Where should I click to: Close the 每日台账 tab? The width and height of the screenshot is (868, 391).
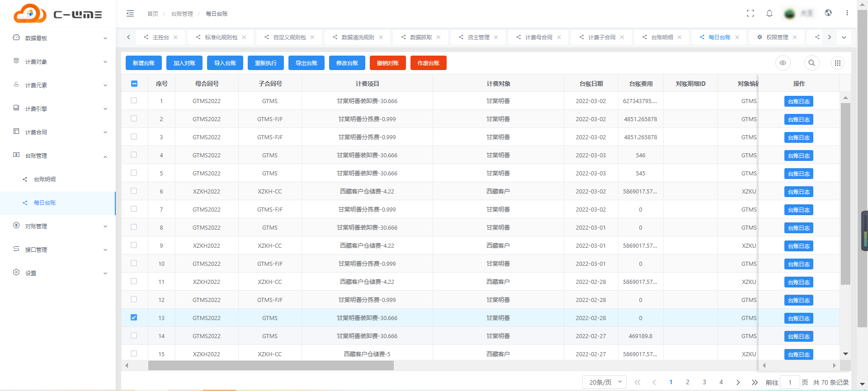click(737, 37)
